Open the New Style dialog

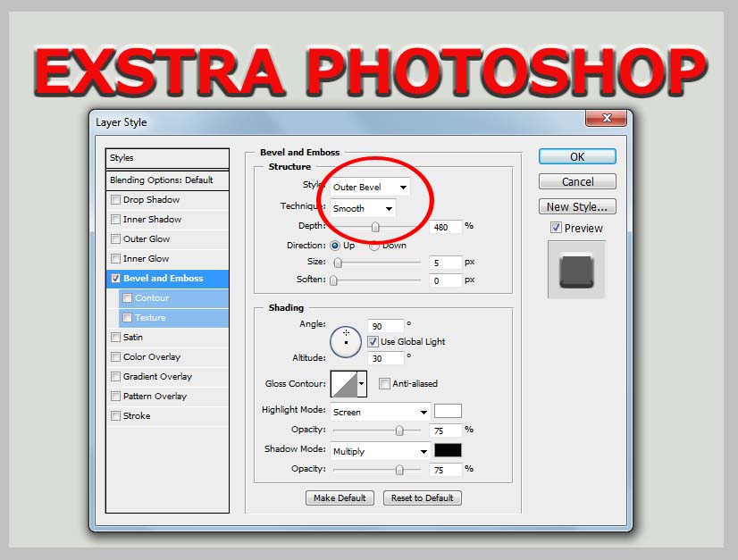click(x=577, y=206)
